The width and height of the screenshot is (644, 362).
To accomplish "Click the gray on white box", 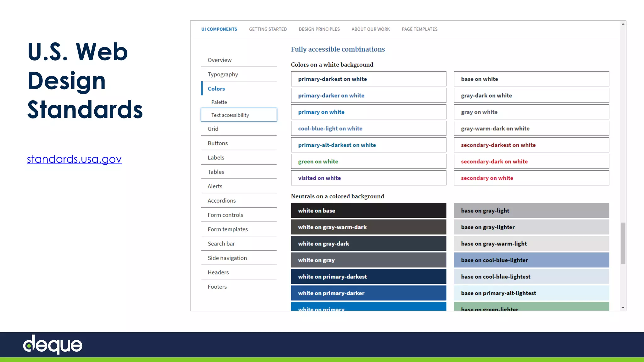I will (531, 112).
